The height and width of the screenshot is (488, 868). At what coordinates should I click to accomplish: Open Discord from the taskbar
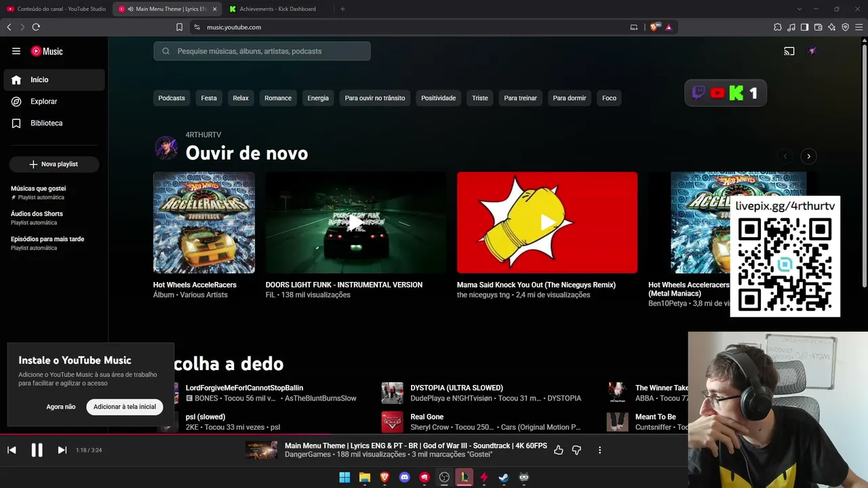coord(405,477)
